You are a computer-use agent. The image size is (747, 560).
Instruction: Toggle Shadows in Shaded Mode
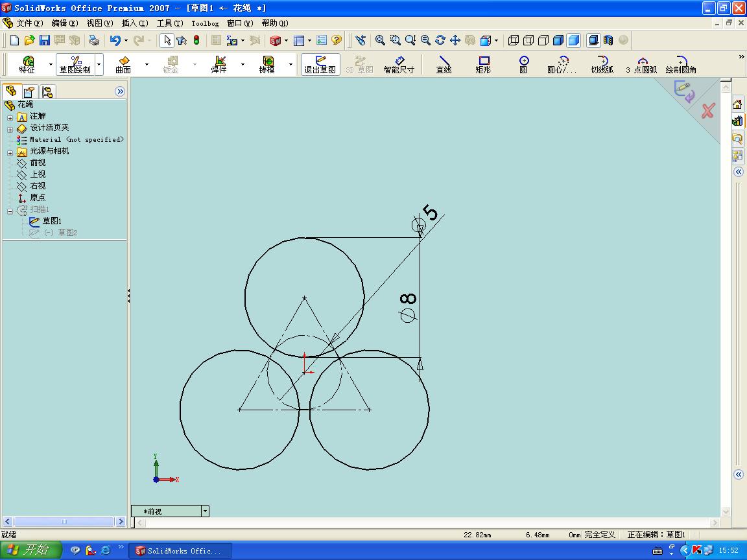pyautogui.click(x=593, y=40)
